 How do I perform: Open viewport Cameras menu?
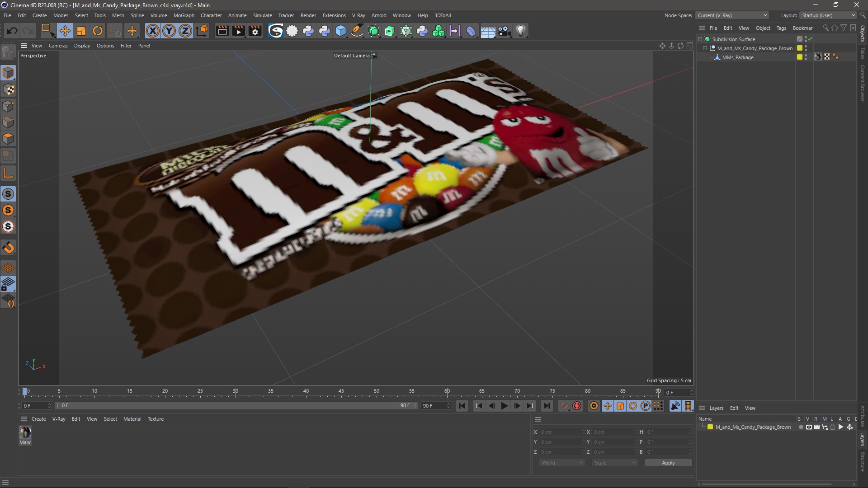click(x=58, y=46)
